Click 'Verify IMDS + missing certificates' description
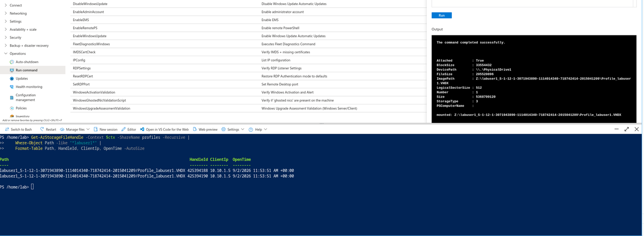 (x=286, y=52)
